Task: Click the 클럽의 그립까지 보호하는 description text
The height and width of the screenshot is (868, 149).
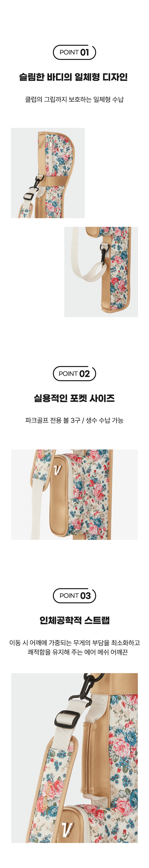Action: (74, 99)
